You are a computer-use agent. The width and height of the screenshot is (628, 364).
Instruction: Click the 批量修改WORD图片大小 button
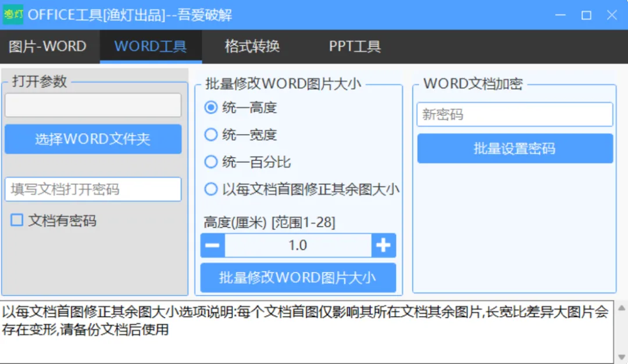coord(298,277)
